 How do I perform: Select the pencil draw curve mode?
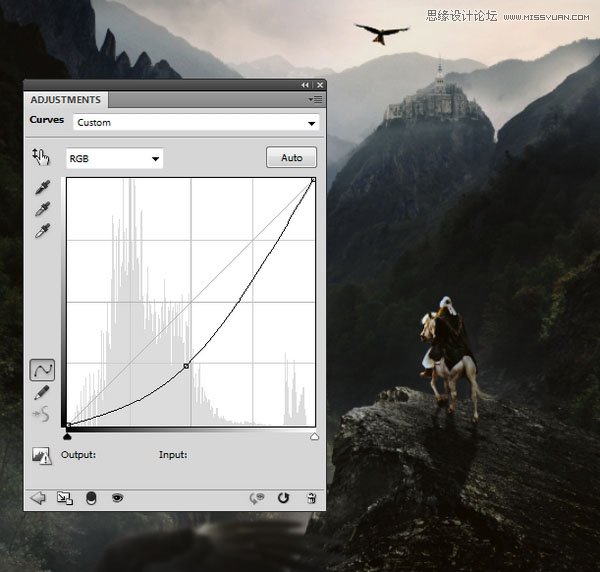point(42,393)
